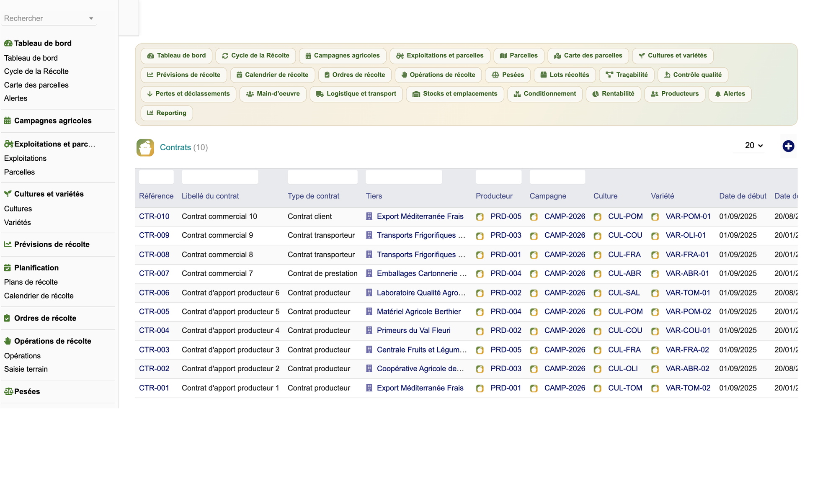The width and height of the screenshot is (815, 504).
Task: Open Logistique et transport tab
Action: tap(356, 94)
